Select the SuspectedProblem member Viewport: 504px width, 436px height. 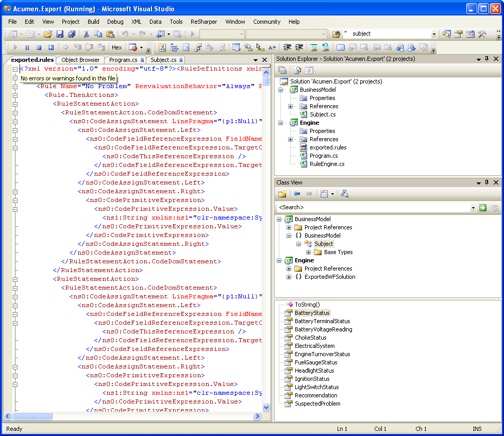[x=317, y=404]
